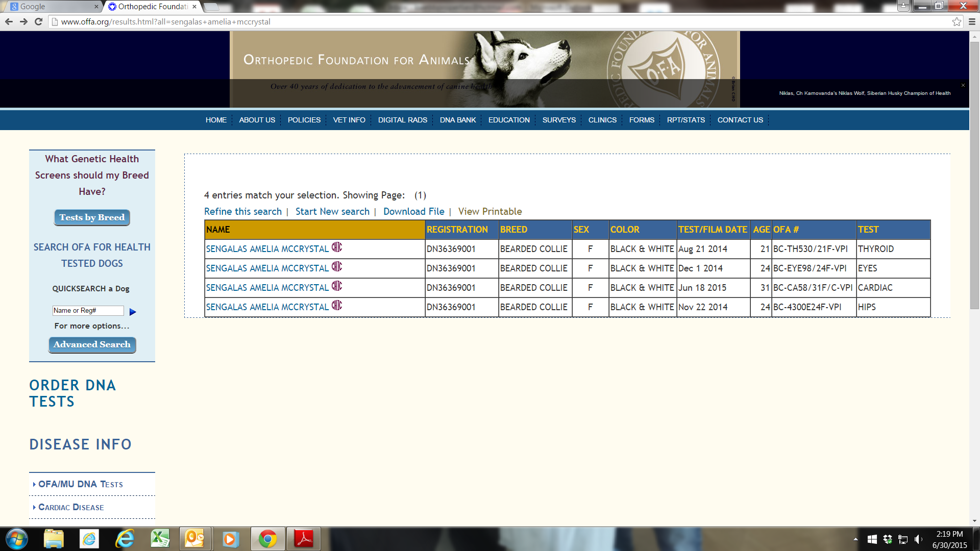
Task: Click the Start New search link
Action: click(x=332, y=211)
